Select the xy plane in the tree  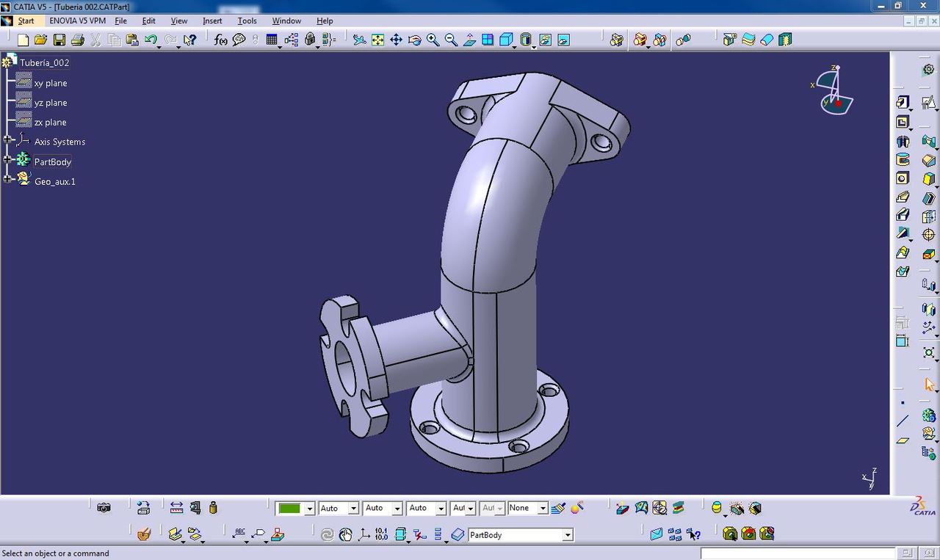point(50,83)
